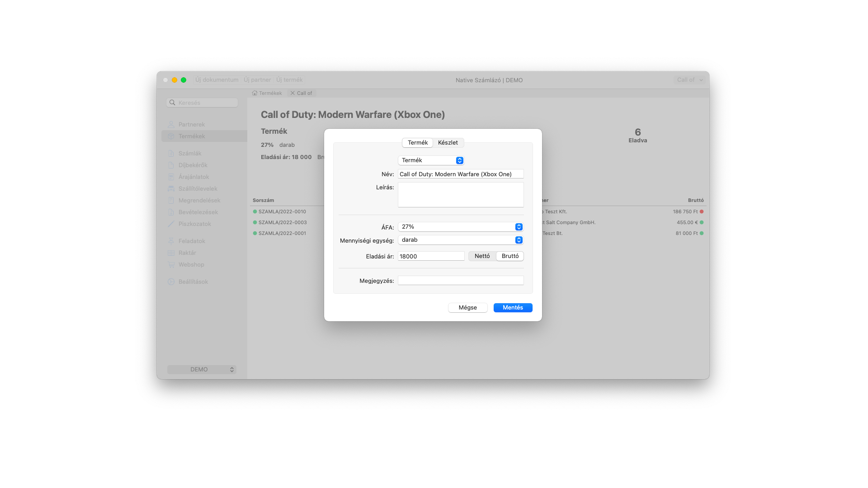Open the ÁFA percentage dropdown
Image resolution: width=868 pixels, height=488 pixels.
pyautogui.click(x=519, y=226)
